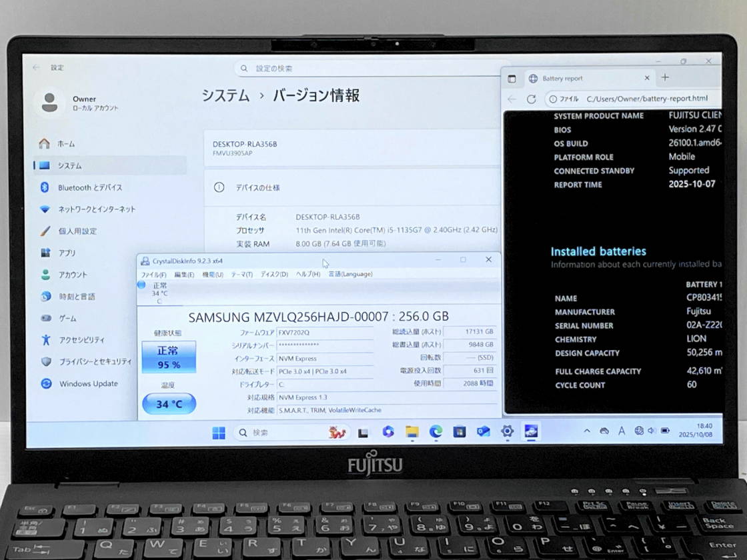Click the システム breadcrumb link in the header
The width and height of the screenshot is (747, 560).
tap(225, 96)
